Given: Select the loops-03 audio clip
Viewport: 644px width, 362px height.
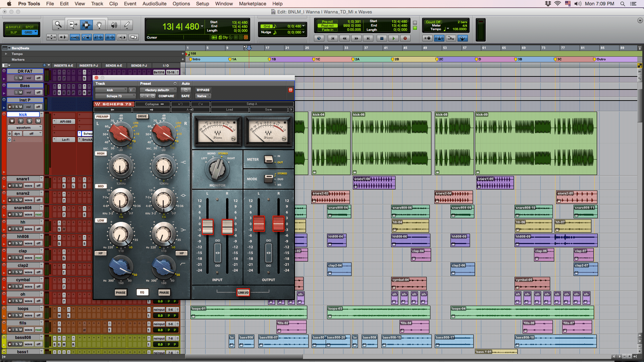Looking at the screenshot, I should (x=379, y=312).
